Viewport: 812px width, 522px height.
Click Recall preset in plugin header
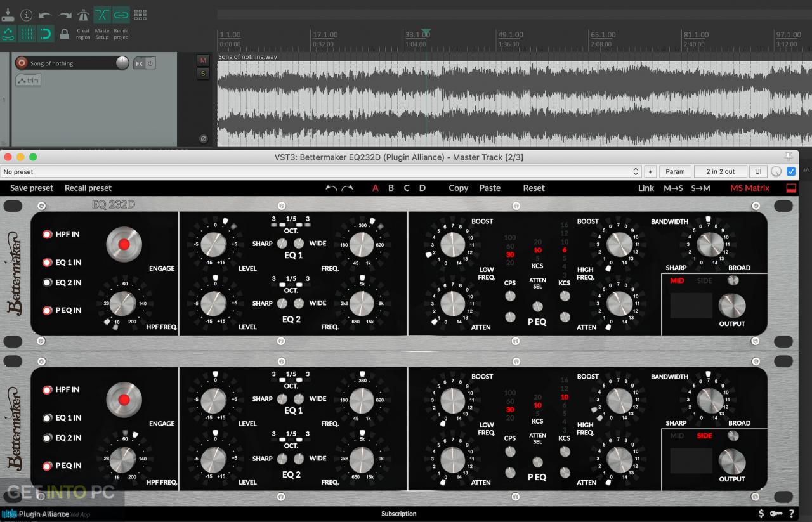(x=88, y=188)
